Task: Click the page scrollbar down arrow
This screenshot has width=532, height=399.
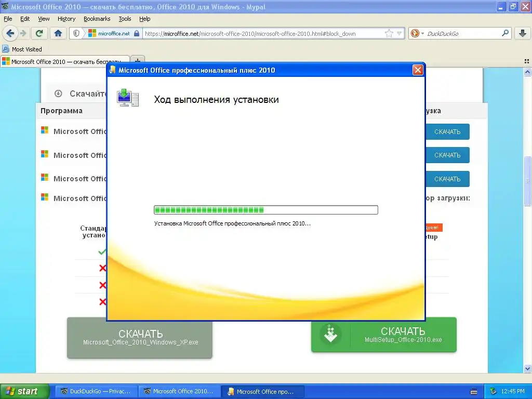Action: coord(527,368)
